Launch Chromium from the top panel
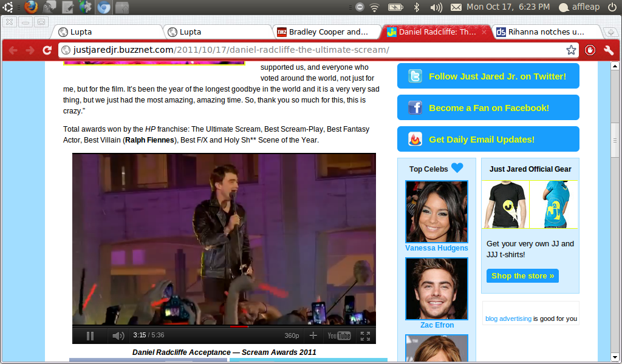 tap(104, 7)
